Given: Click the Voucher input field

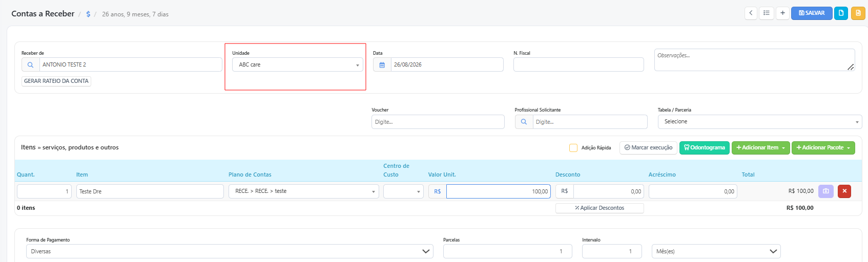Looking at the screenshot, I should [x=438, y=122].
